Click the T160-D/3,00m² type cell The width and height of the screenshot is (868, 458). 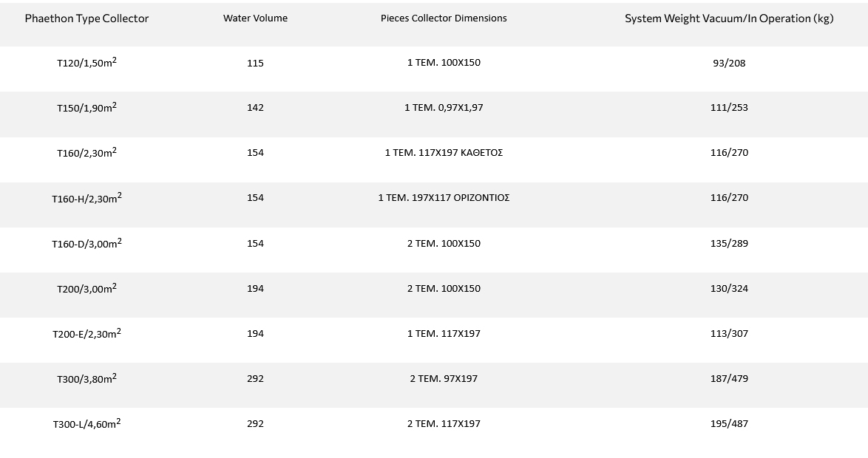[x=87, y=243]
